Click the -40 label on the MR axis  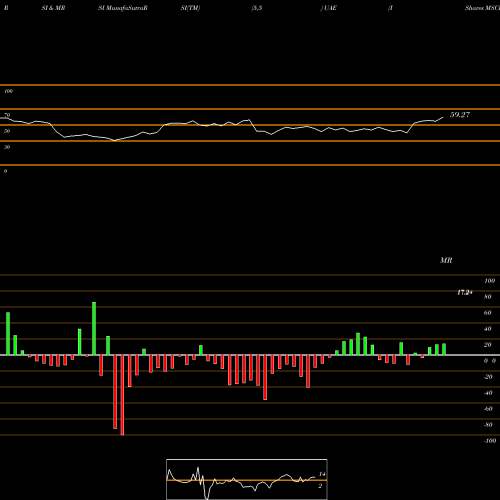pos(488,393)
